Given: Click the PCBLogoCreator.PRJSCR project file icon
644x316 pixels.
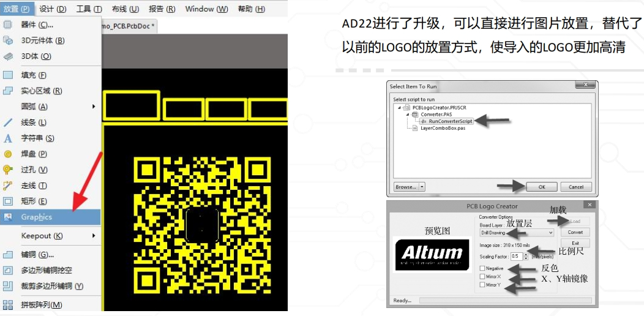Looking at the screenshot, I should 406,108.
